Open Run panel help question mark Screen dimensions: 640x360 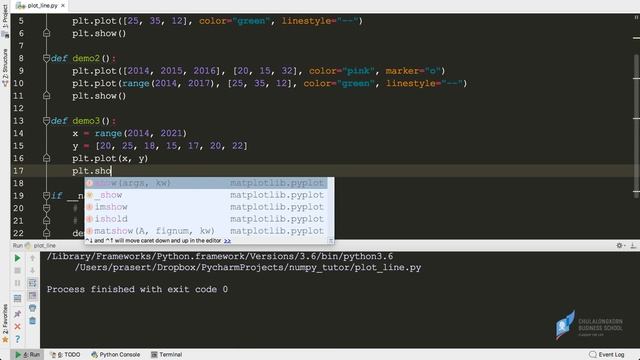tap(17, 339)
